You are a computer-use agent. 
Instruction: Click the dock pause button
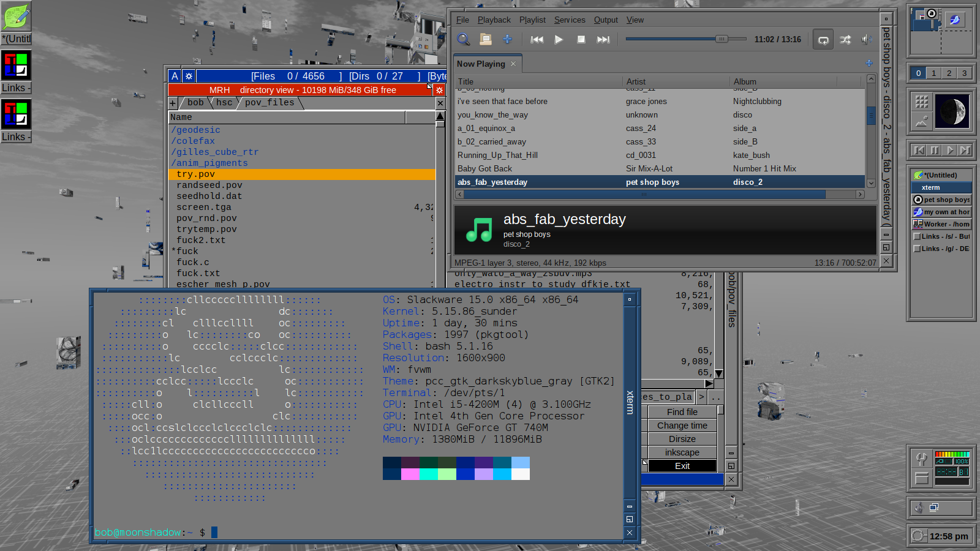coord(935,150)
